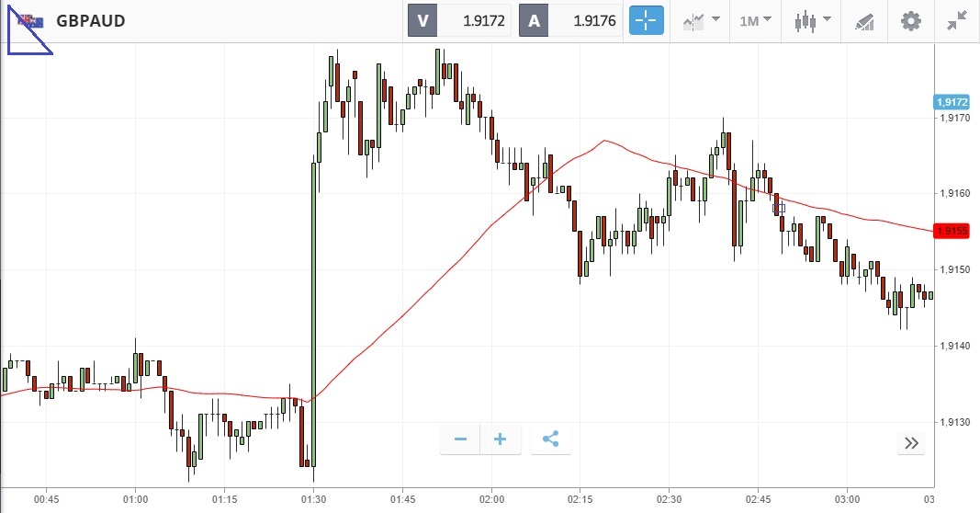Click the A buy button

point(534,20)
